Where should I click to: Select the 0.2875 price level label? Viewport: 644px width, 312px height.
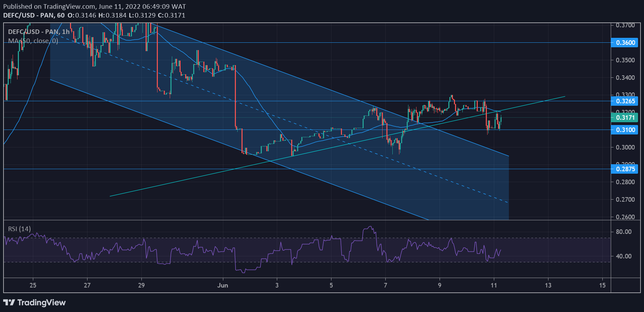(x=625, y=169)
